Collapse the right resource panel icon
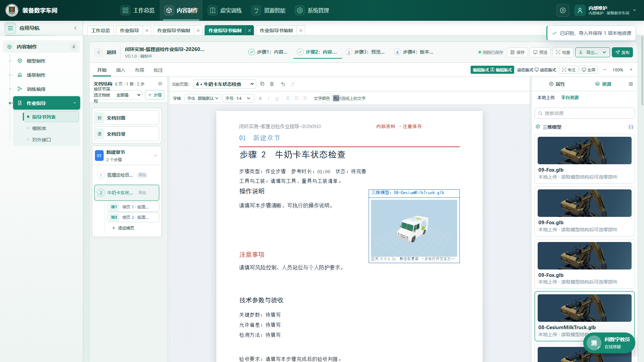Screen dimensions: 644x362 click(631, 84)
